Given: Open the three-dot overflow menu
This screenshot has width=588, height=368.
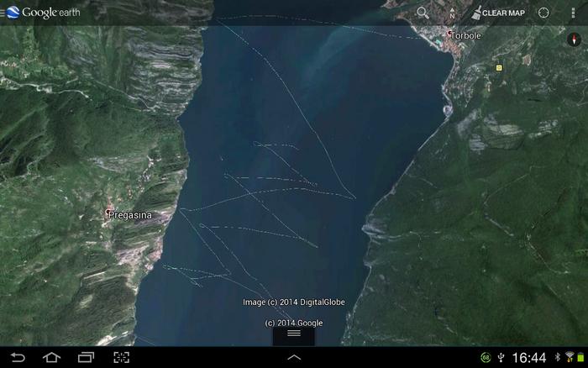Looking at the screenshot, I should [x=574, y=13].
